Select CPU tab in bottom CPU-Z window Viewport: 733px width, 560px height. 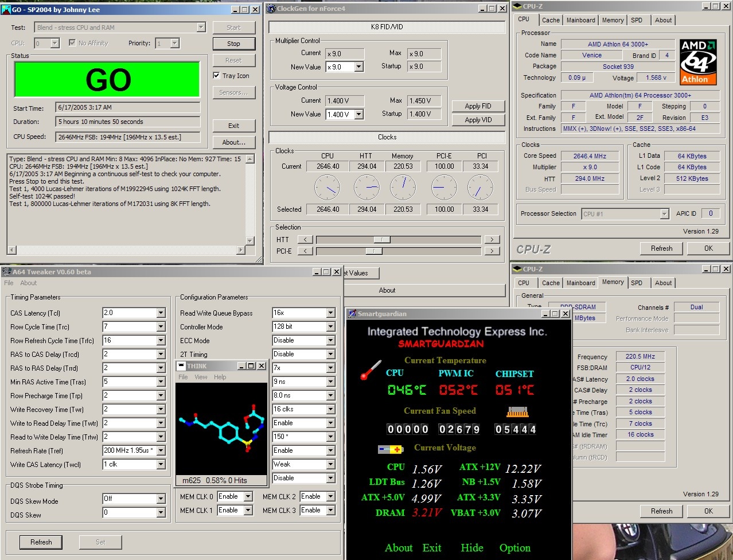524,283
